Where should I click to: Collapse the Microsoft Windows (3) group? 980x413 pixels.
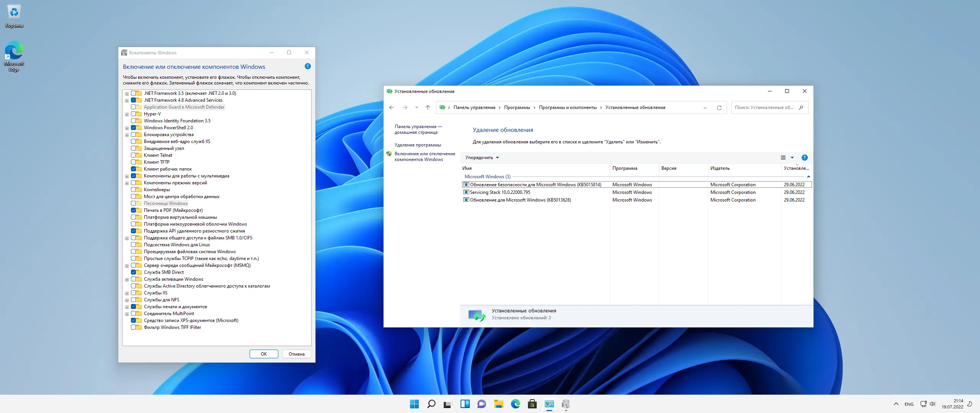coord(808,177)
